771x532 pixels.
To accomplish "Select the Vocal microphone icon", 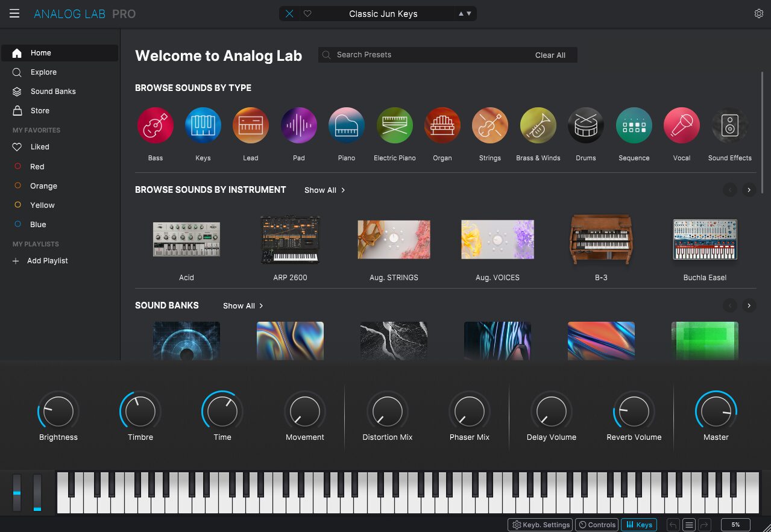I will coord(681,125).
